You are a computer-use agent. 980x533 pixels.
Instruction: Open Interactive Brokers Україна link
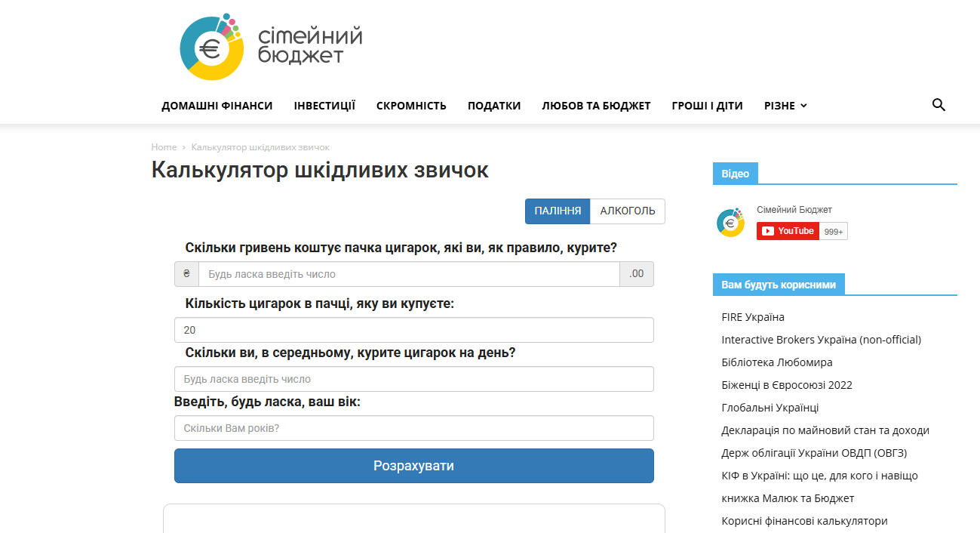point(821,340)
